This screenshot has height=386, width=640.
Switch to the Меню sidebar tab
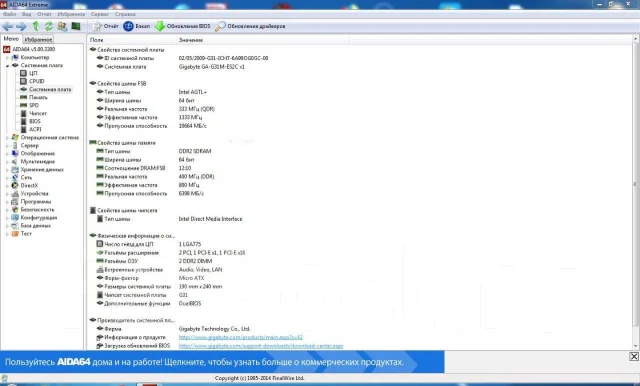[x=11, y=39]
